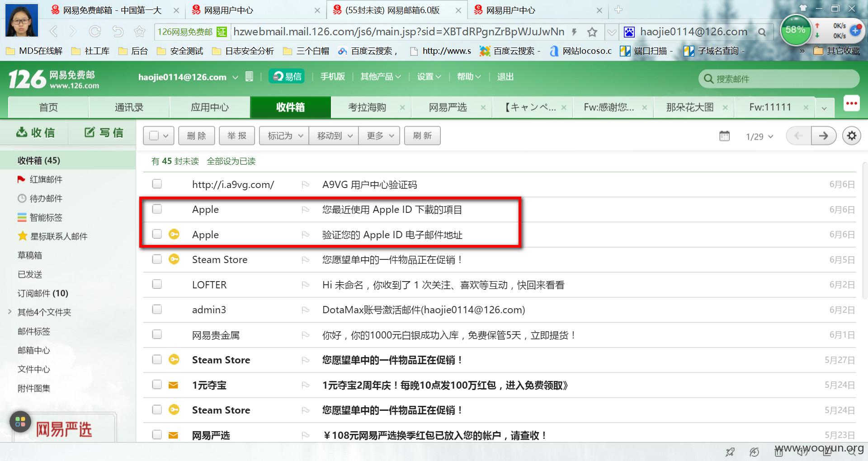Click the browser address bar URL
The height and width of the screenshot is (461, 868).
tap(399, 32)
